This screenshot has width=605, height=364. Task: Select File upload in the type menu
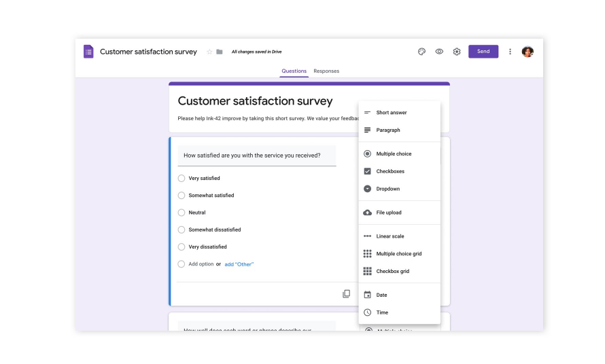point(388,213)
